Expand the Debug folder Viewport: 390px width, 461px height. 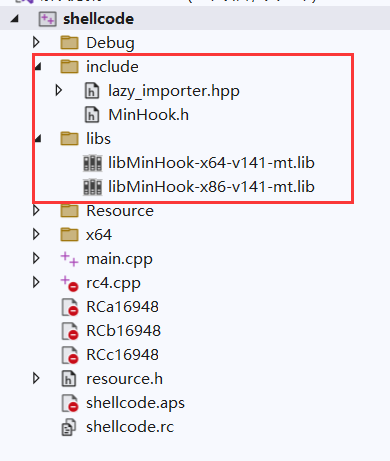pos(36,42)
